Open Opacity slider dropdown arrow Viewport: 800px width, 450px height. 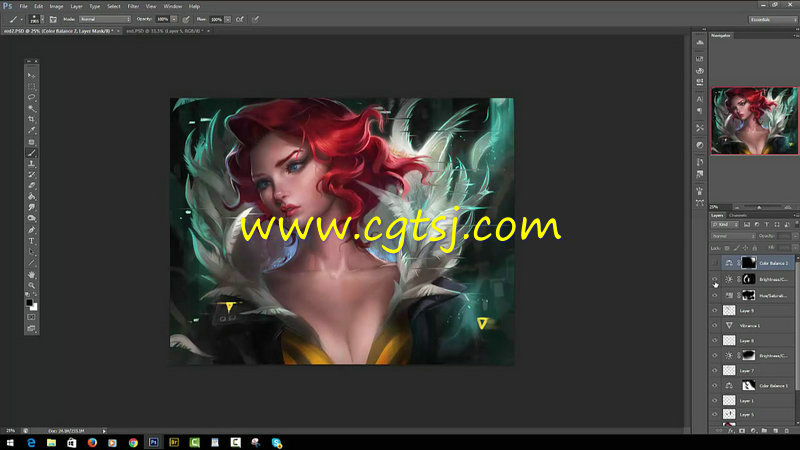pyautogui.click(x=174, y=19)
